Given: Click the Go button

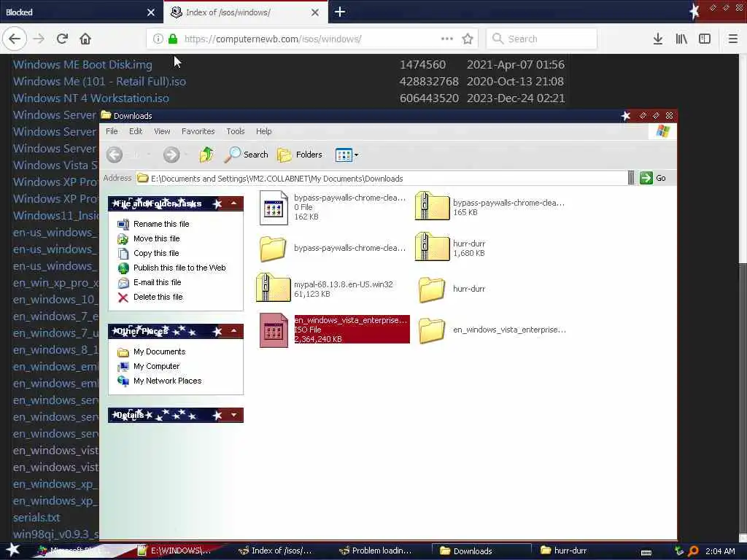Looking at the screenshot, I should (x=653, y=178).
